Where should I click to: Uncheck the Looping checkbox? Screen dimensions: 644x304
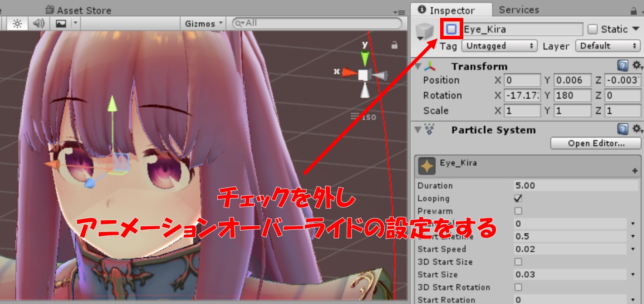[518, 198]
